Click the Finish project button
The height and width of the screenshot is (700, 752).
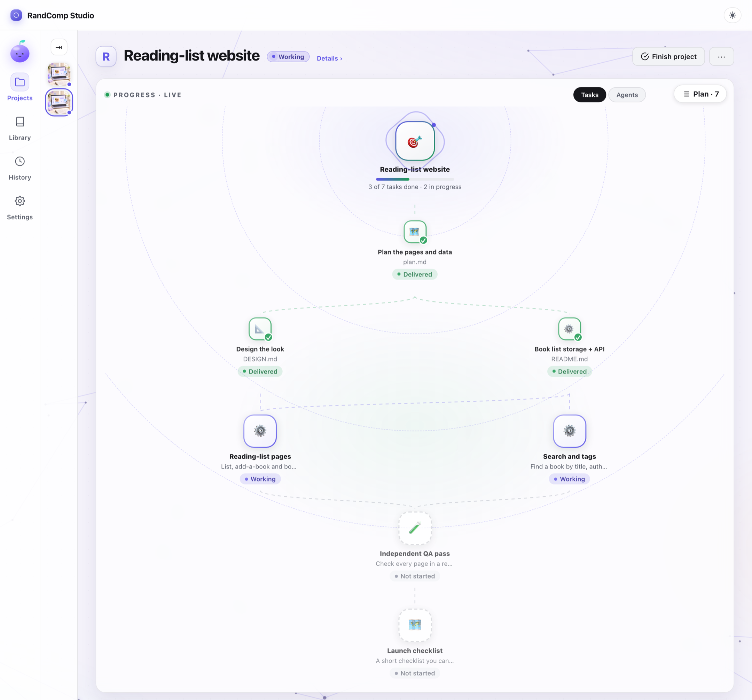(668, 56)
